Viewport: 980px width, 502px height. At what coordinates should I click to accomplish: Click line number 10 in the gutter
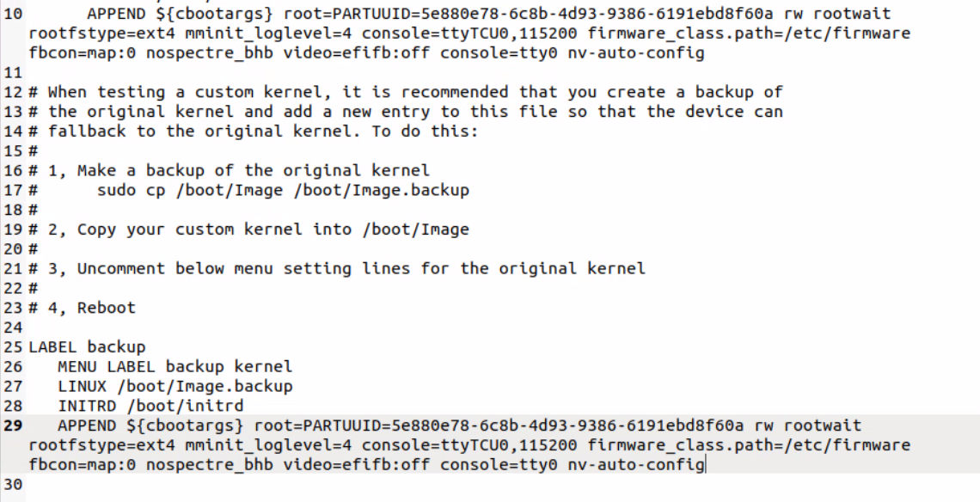[13, 15]
